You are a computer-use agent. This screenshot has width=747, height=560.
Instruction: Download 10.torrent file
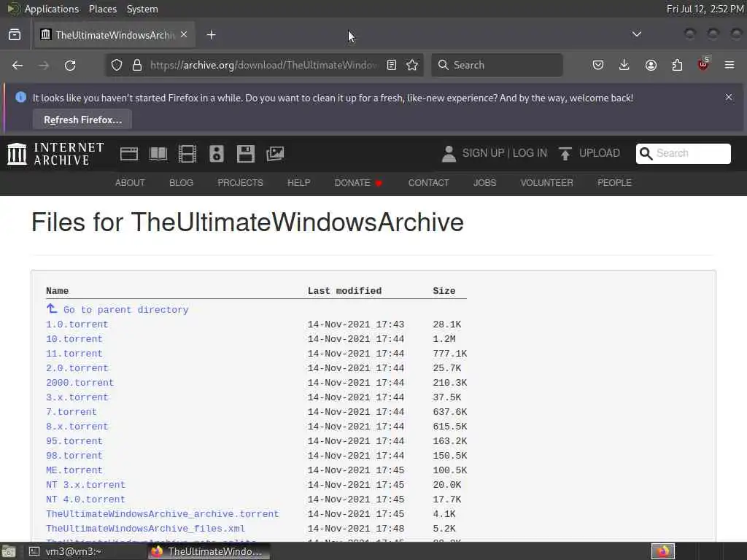(74, 339)
